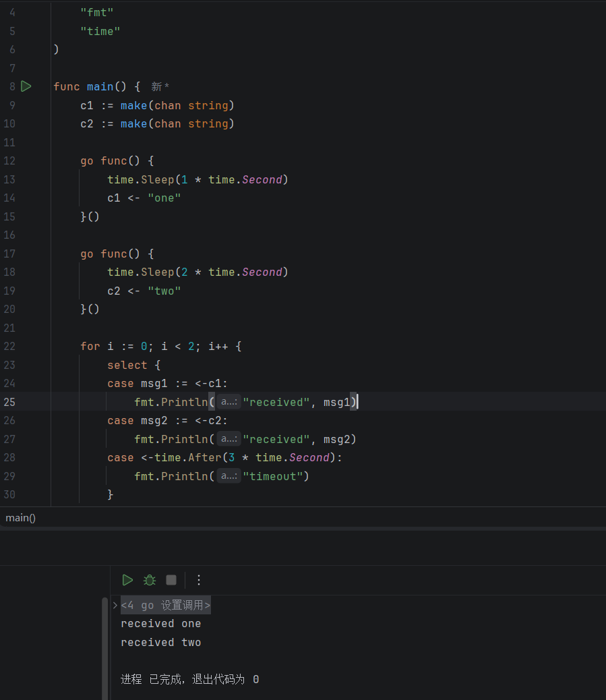Stop the running process
The image size is (606, 700).
pos(171,580)
